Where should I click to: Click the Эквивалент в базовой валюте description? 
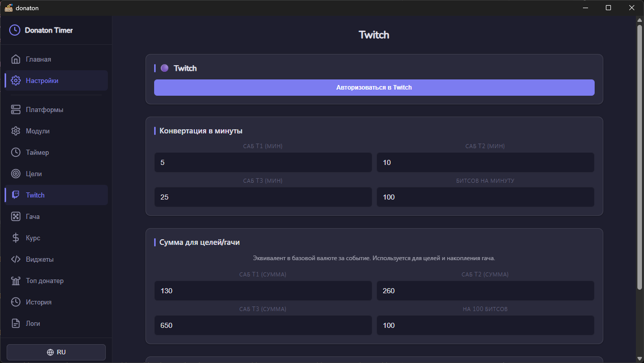click(374, 258)
